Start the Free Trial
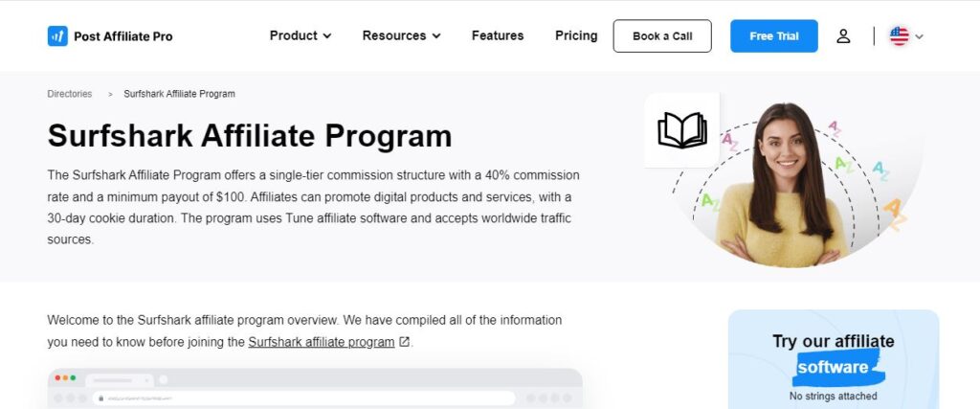This screenshot has height=409, width=980. coord(774,36)
